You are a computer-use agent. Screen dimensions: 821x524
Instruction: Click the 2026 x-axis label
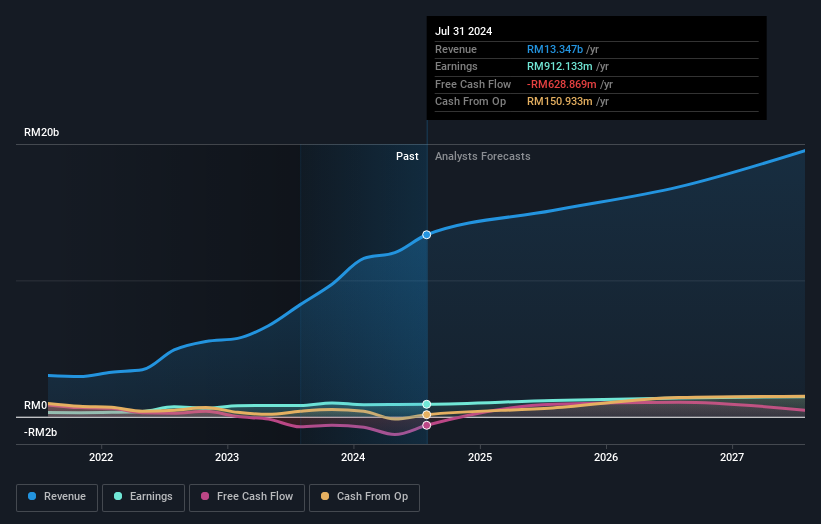tap(606, 457)
